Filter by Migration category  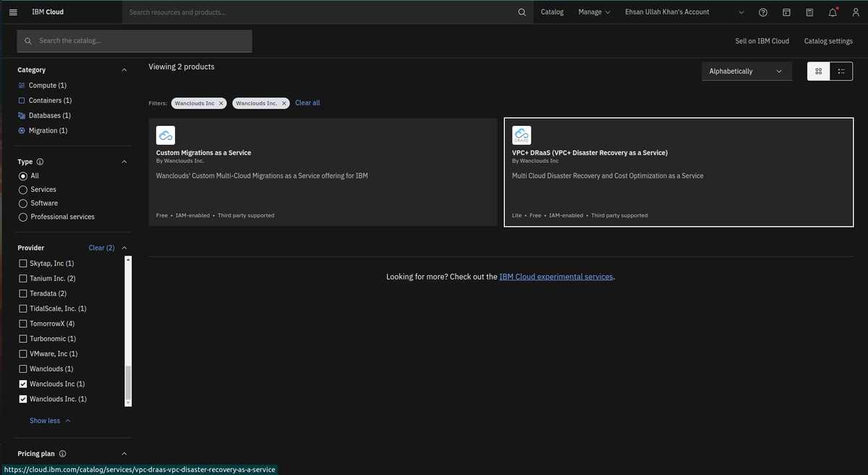[48, 131]
